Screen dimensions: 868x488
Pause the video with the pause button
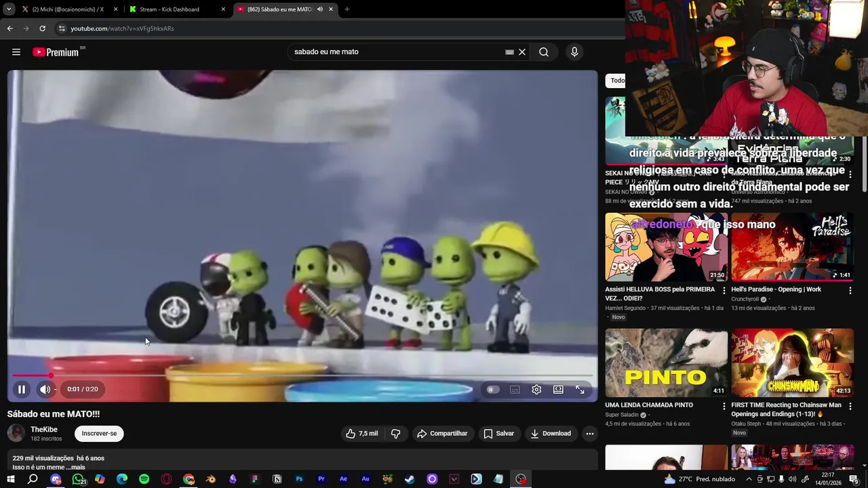coord(22,390)
